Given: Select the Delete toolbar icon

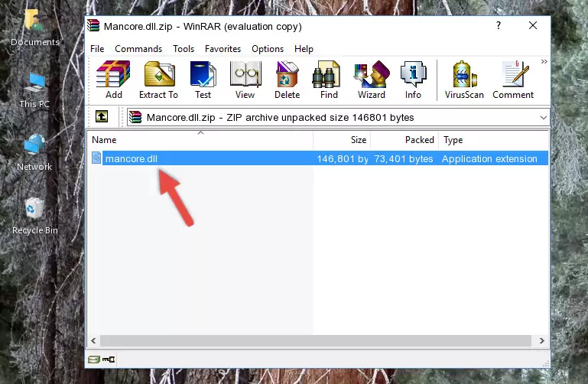Looking at the screenshot, I should tap(288, 80).
